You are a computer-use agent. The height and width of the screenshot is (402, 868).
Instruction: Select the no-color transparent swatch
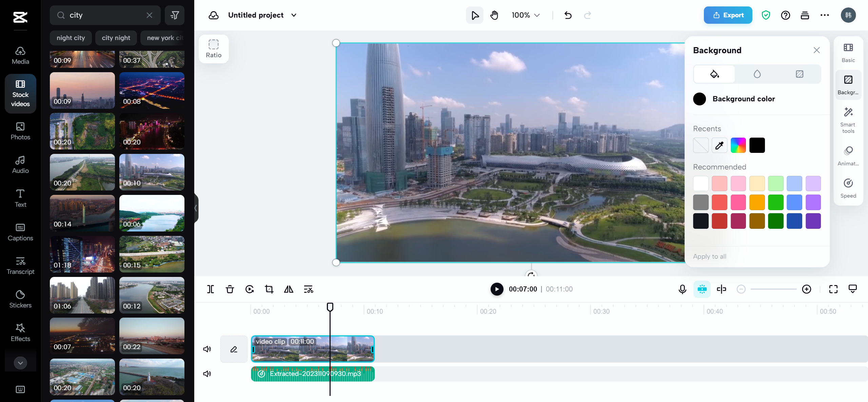tap(701, 145)
